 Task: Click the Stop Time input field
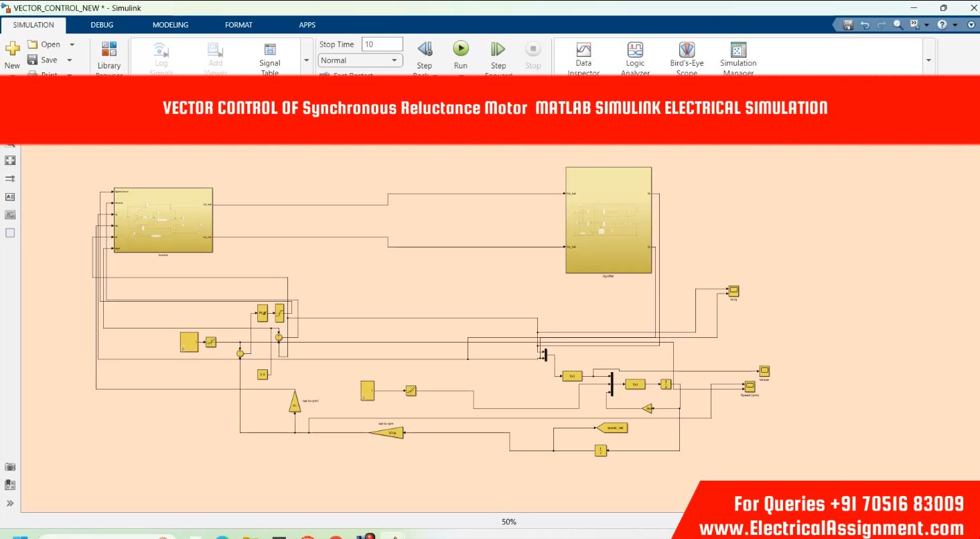tap(382, 44)
